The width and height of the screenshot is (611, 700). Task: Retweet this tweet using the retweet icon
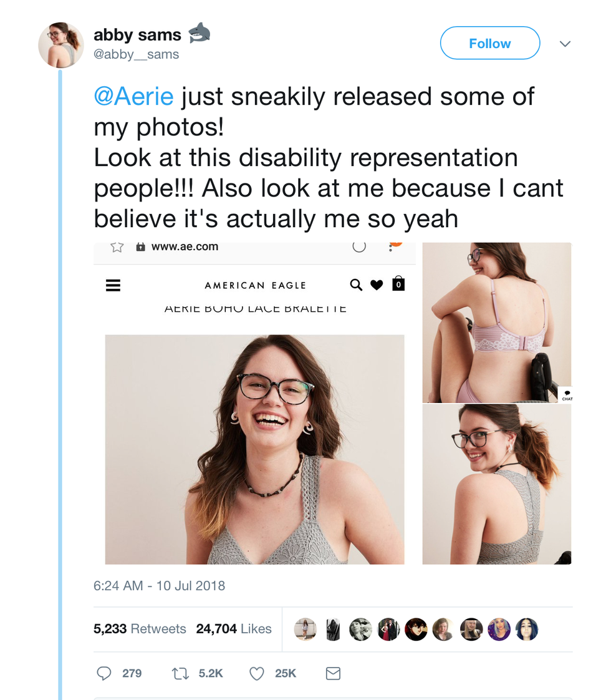(180, 673)
